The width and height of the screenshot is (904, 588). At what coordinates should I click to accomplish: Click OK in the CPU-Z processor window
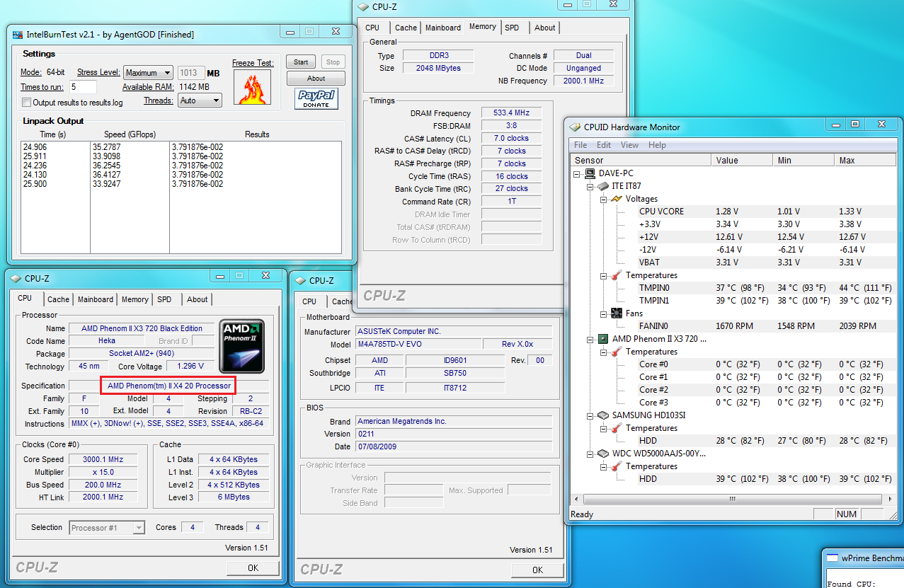[x=253, y=568]
